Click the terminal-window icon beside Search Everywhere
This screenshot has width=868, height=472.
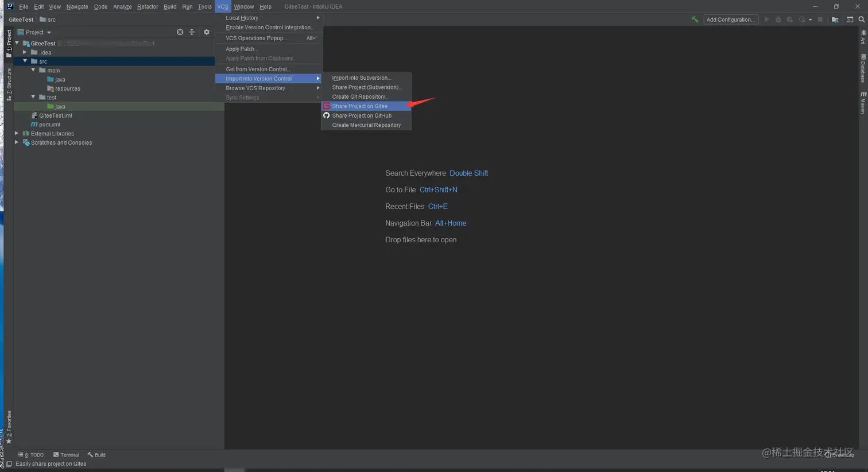coord(850,20)
